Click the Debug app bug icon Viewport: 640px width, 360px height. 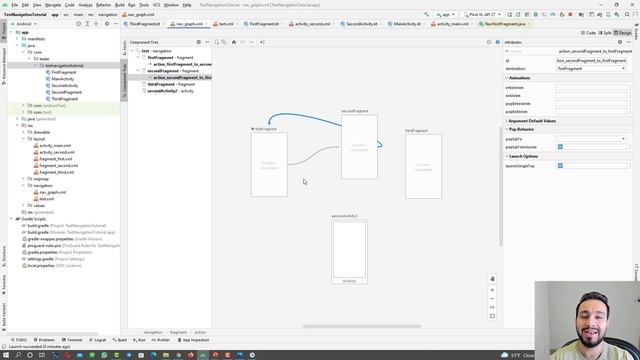(536, 14)
